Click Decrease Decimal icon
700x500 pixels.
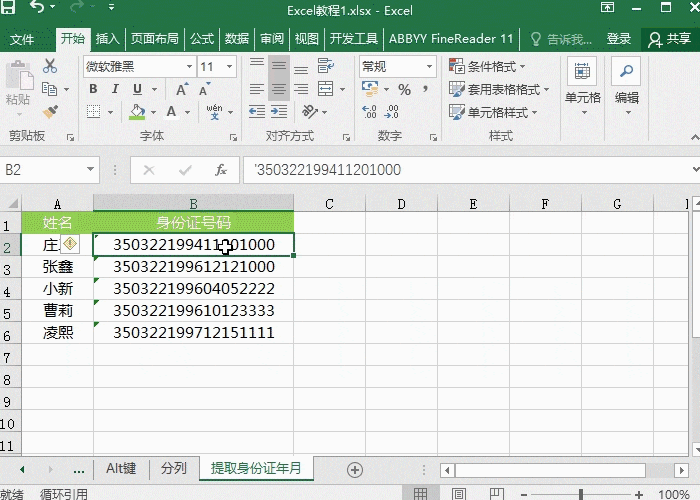[x=392, y=112]
